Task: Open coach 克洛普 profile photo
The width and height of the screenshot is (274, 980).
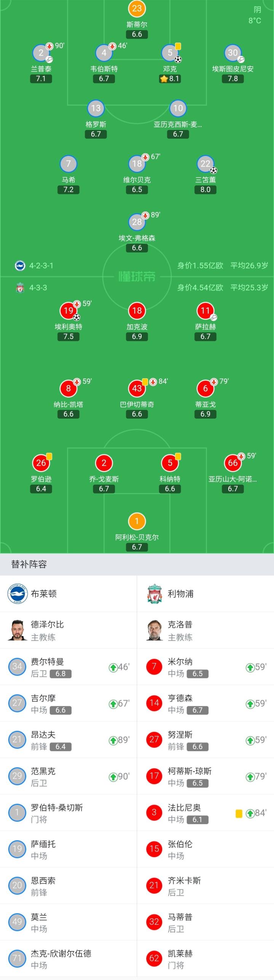Action: pyautogui.click(x=155, y=630)
